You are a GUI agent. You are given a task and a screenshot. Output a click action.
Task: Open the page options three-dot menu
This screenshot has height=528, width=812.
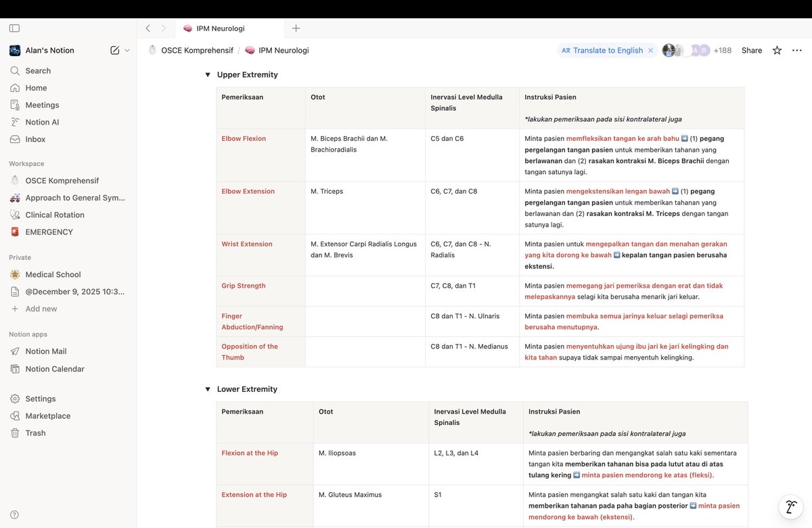pyautogui.click(x=797, y=50)
